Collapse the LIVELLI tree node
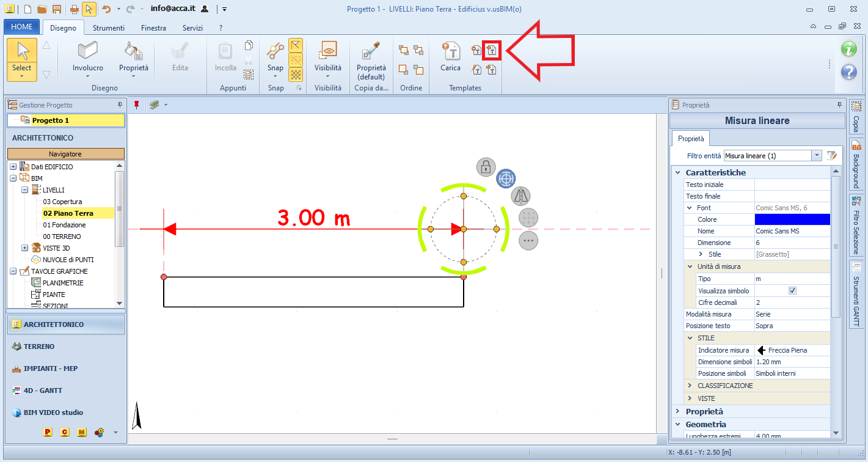 [x=24, y=190]
